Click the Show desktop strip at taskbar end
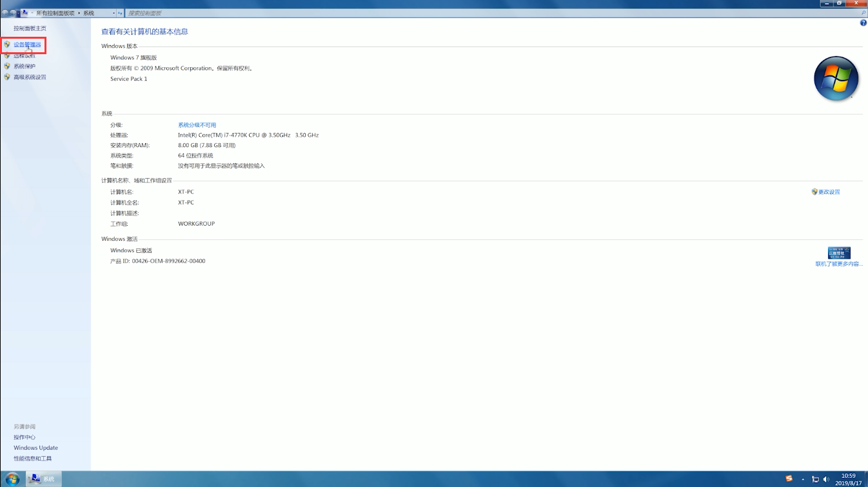Screen dimensions: 868x487 pos(865,479)
